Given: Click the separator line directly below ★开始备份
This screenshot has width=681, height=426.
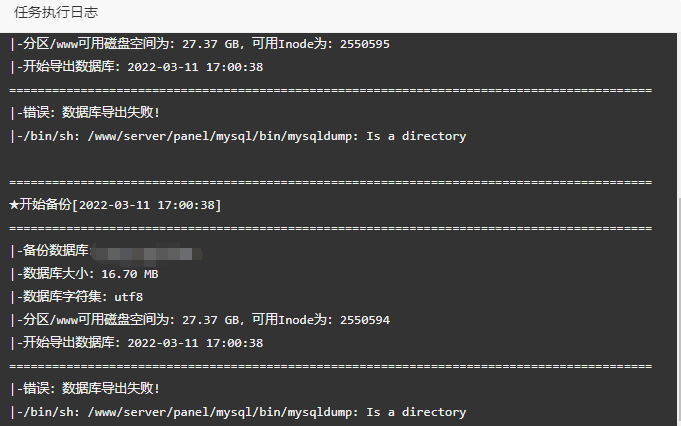Looking at the screenshot, I should (x=331, y=228).
